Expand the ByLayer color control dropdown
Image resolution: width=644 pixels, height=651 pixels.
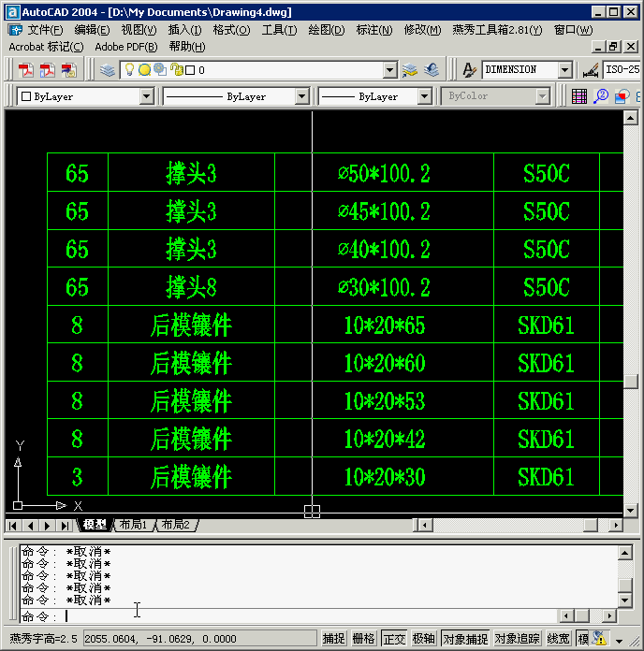(x=146, y=96)
